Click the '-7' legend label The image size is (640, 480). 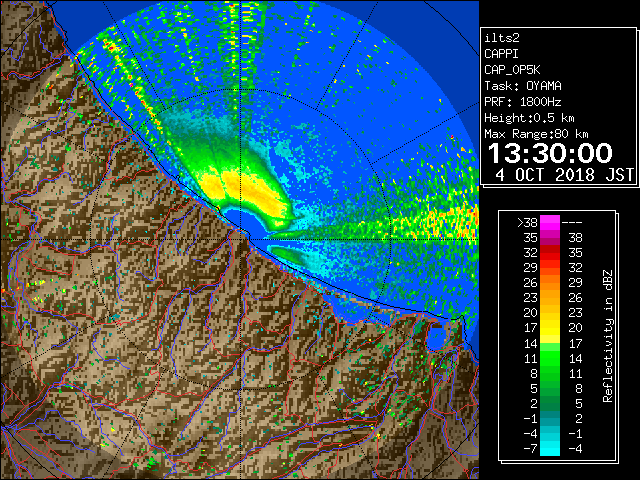coord(530,448)
